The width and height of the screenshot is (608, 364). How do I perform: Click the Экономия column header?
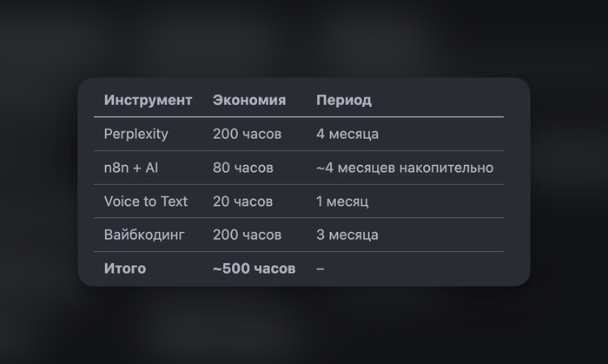click(x=249, y=100)
